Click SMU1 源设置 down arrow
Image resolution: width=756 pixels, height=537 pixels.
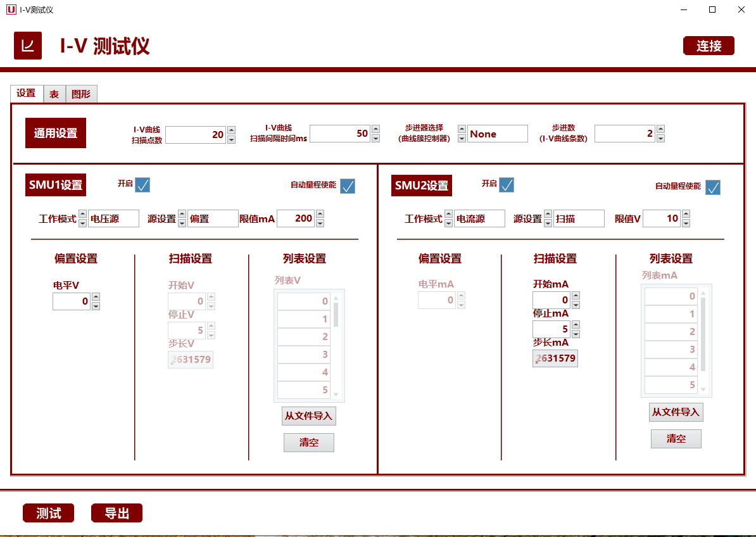[182, 223]
